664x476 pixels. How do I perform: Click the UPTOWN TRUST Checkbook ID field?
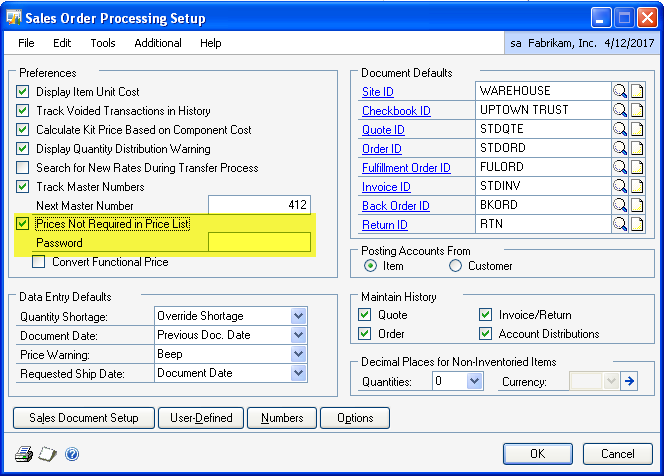click(x=543, y=110)
